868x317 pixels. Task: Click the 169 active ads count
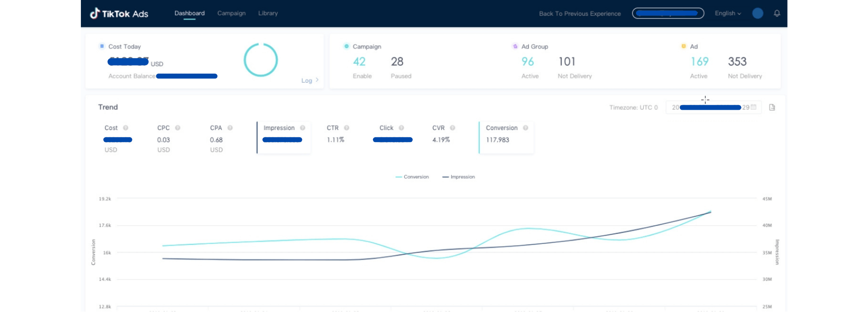699,61
